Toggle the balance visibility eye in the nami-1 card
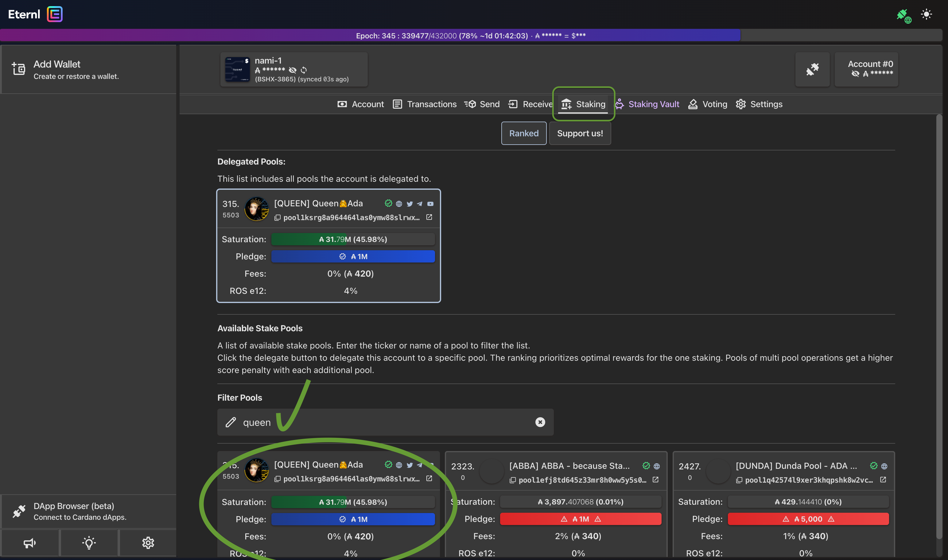The image size is (948, 560). coord(292,70)
